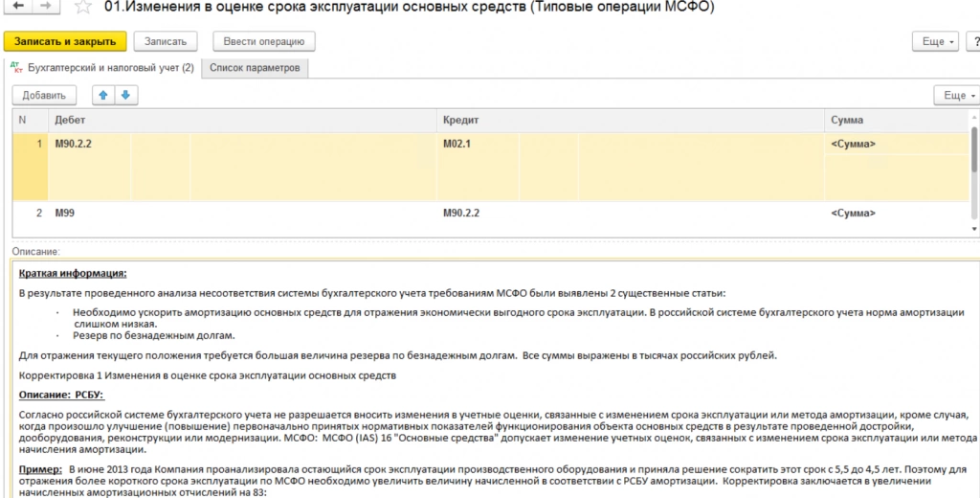Click the Дебет column header
Image resolution: width=980 pixels, height=498 pixels.
242,120
